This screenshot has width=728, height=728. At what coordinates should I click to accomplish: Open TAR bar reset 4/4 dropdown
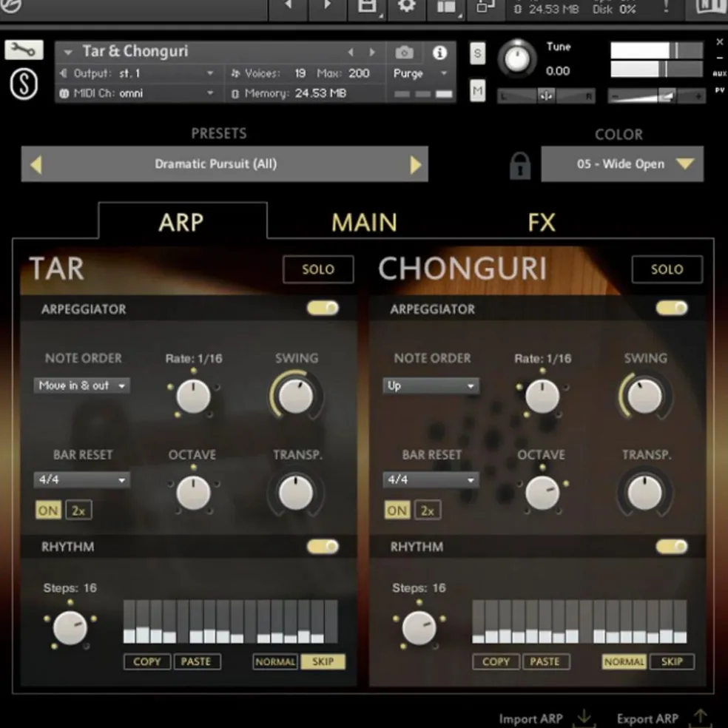(82, 479)
